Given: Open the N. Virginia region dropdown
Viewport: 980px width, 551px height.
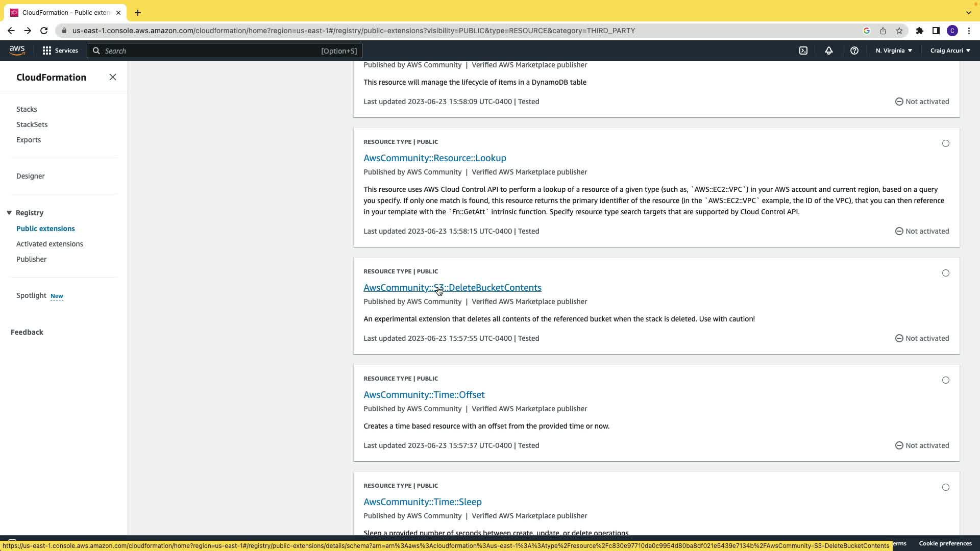Looking at the screenshot, I should click(x=894, y=51).
